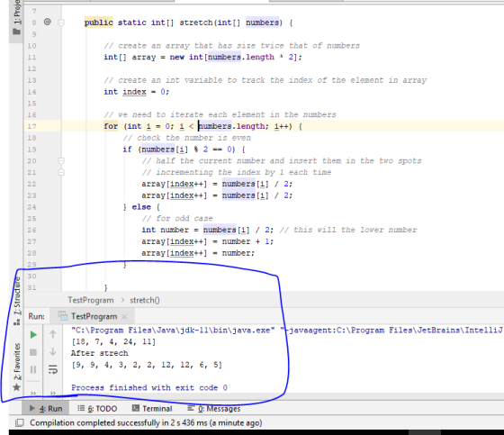Click the java.exe command line in console
Viewport: 504px width, 435px height.
(x=287, y=331)
